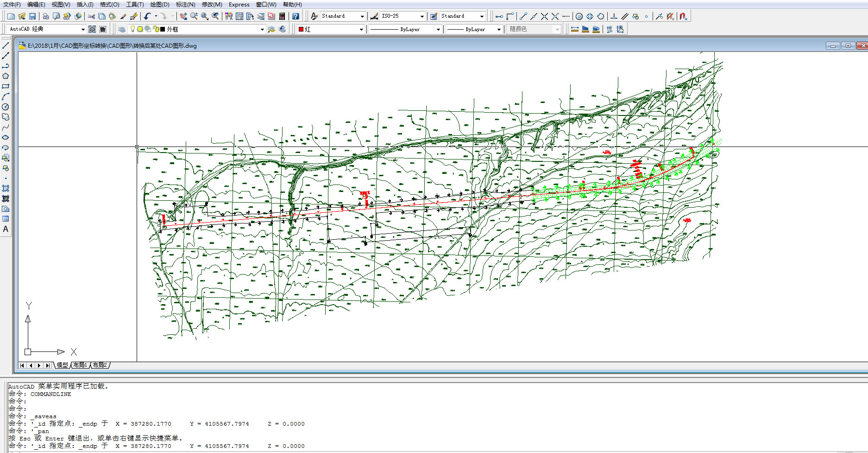Expand the 外框 layer dropdown

point(262,29)
